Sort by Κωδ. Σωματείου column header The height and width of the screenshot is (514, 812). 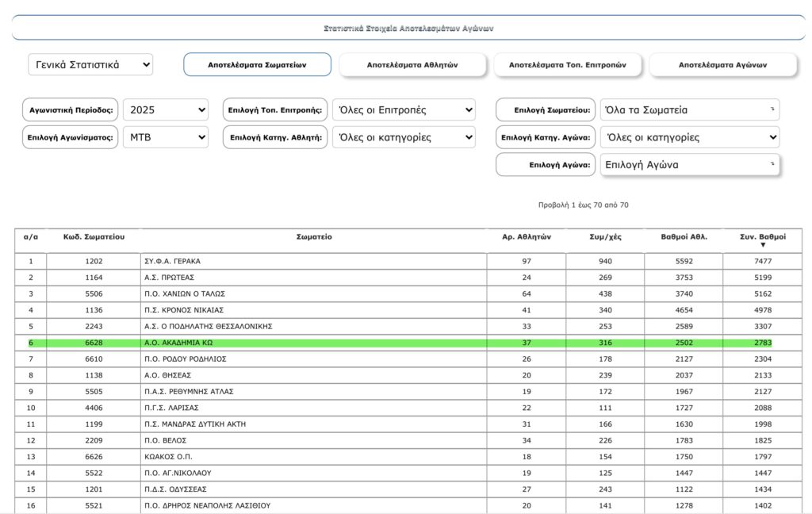coord(94,236)
